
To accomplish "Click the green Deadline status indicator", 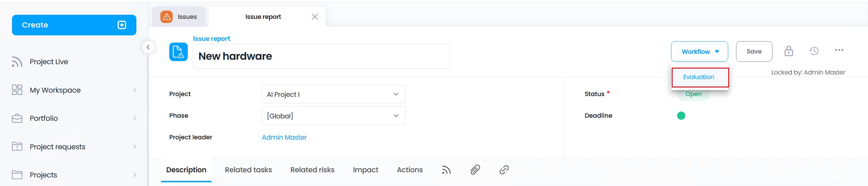I will (x=681, y=116).
